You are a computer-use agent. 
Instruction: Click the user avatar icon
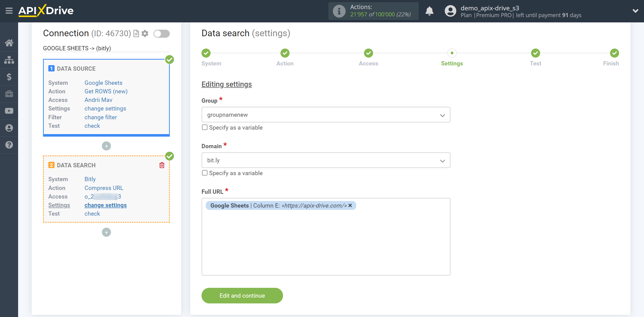coord(450,11)
